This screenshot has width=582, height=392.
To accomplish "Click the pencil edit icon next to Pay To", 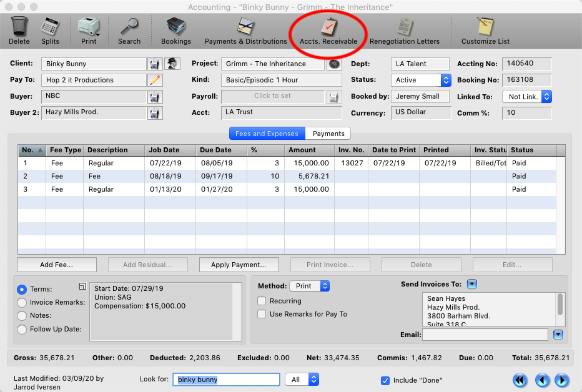I will [x=155, y=80].
